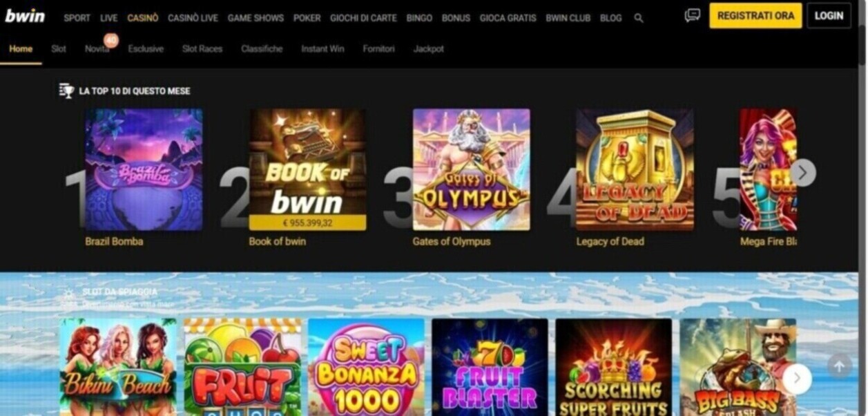This screenshot has width=868, height=416.
Task: Click the search magnifier icon
Action: click(639, 19)
